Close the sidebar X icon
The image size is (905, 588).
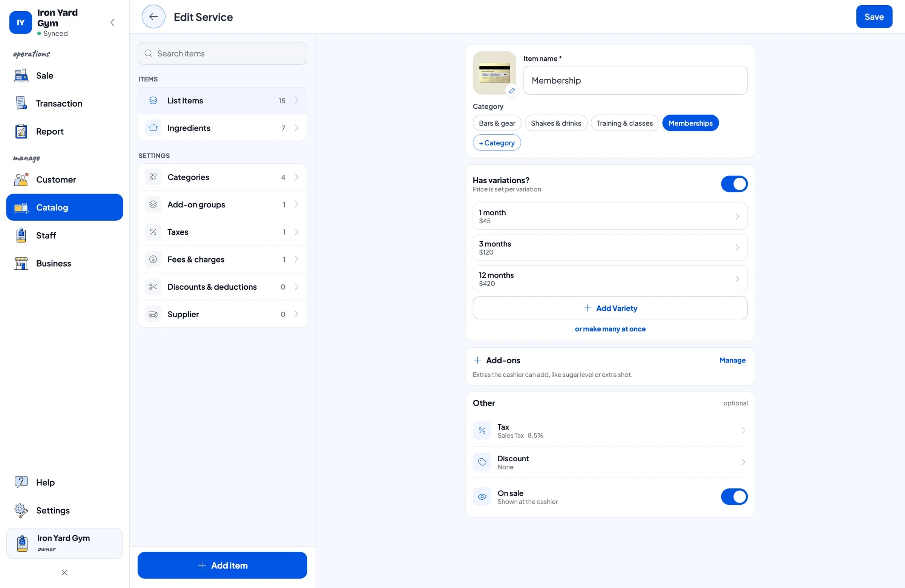pos(64,572)
